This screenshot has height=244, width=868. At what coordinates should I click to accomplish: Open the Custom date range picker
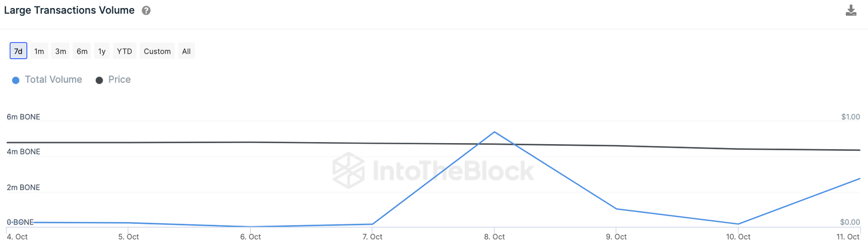(x=157, y=51)
